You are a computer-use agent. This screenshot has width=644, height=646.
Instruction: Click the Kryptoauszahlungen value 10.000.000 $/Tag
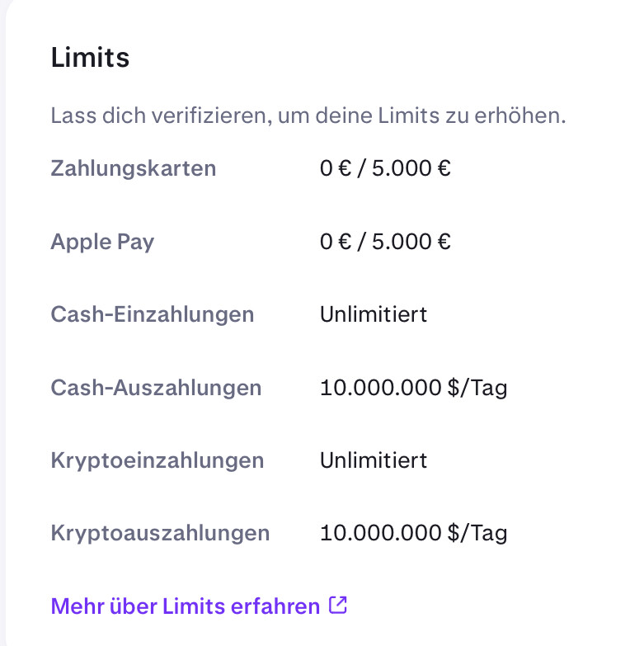coord(413,533)
